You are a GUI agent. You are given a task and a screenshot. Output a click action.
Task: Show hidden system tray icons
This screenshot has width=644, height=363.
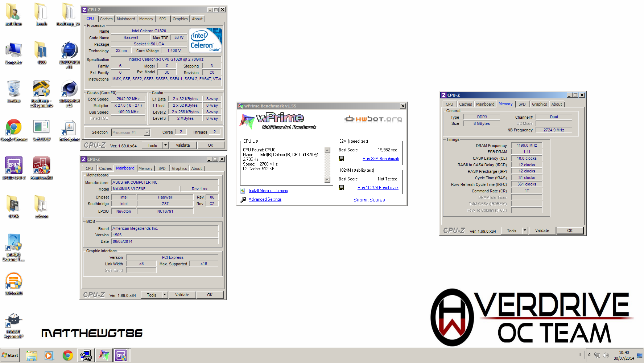tap(589, 355)
